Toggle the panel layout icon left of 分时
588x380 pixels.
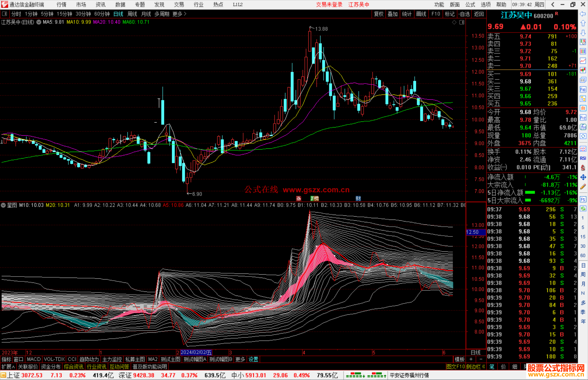tap(4, 14)
